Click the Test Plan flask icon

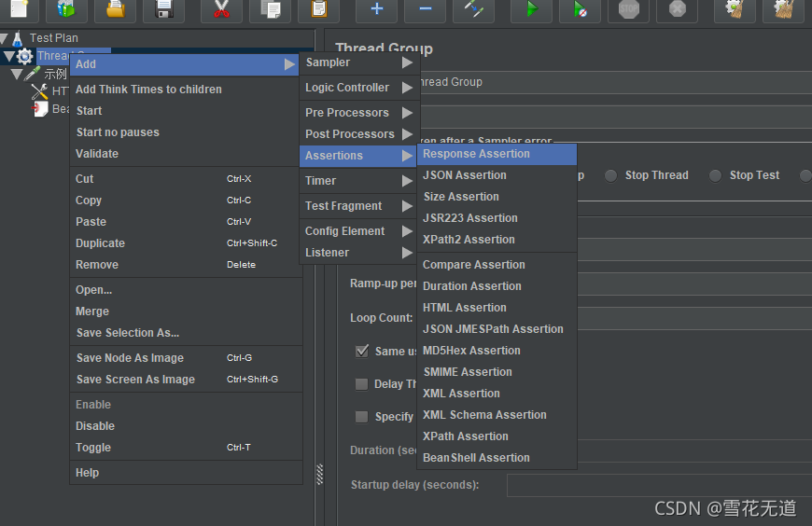pos(18,38)
